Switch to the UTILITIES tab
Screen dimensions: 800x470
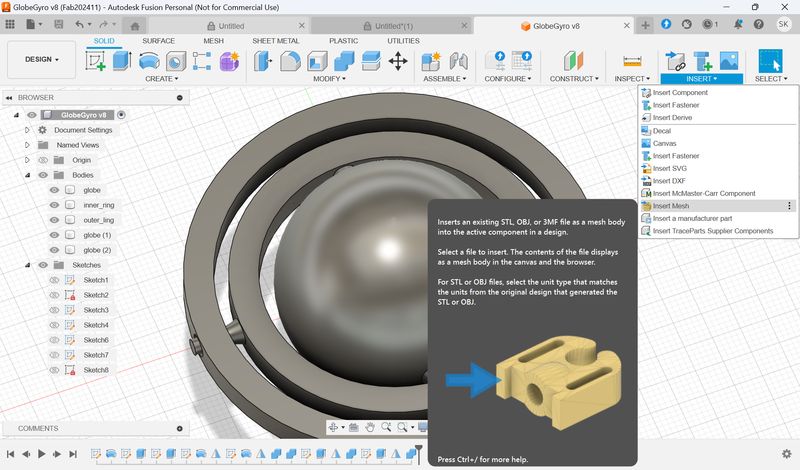point(403,41)
